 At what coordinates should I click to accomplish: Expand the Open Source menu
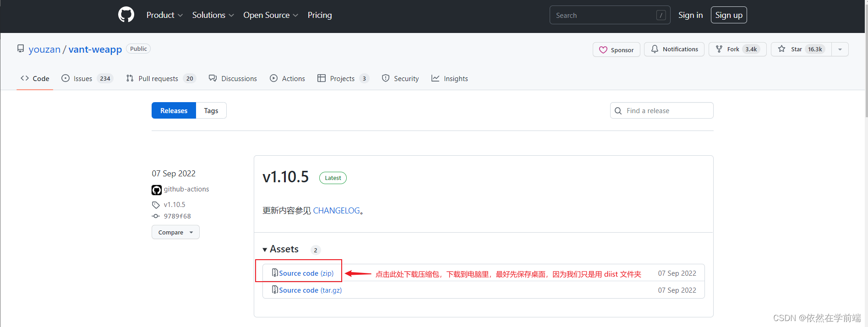click(271, 15)
